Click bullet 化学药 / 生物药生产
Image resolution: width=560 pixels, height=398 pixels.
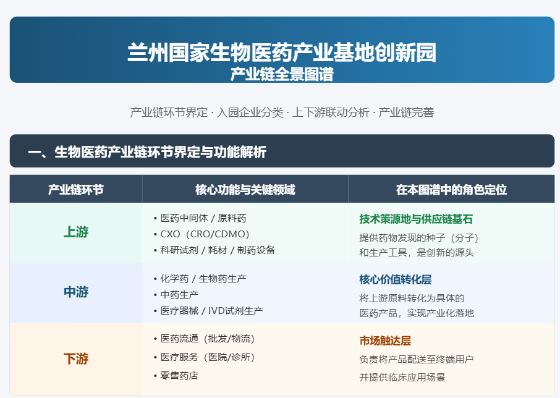coord(200,278)
